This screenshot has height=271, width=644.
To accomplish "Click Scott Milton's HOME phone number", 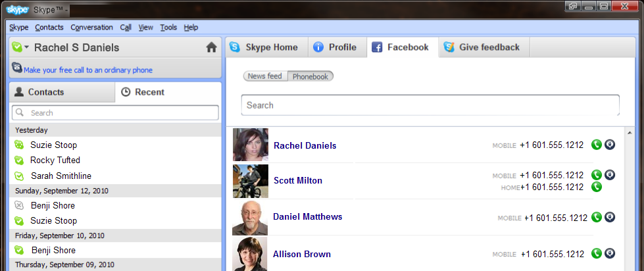I will pos(552,187).
